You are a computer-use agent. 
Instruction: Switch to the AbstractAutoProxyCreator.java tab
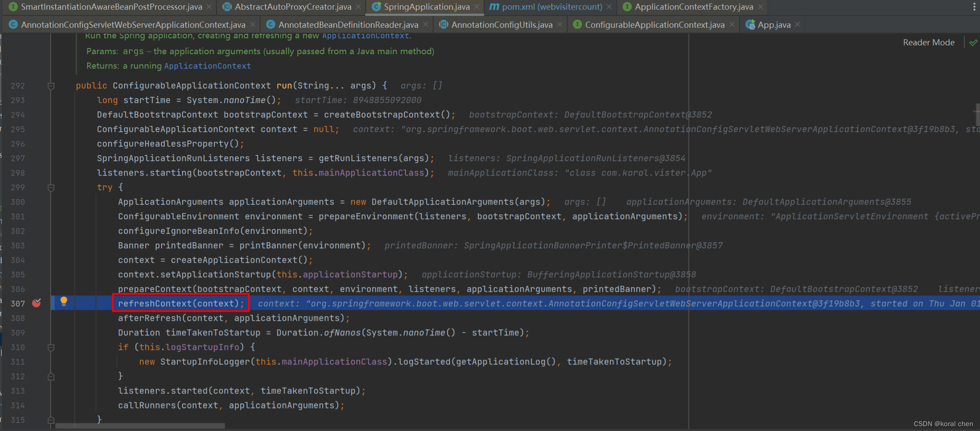click(x=293, y=7)
